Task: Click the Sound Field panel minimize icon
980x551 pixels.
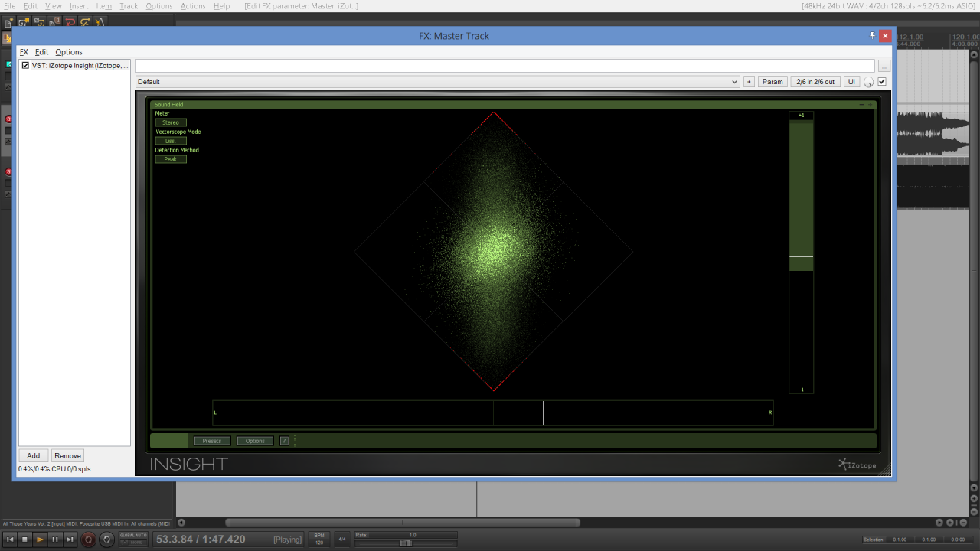Action: 861,105
